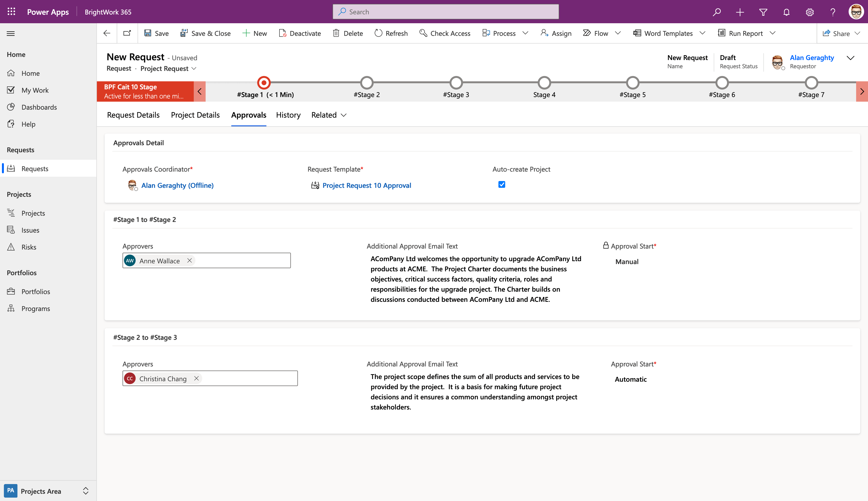
Task: Click the advanced search magnifier icon
Action: pos(716,12)
